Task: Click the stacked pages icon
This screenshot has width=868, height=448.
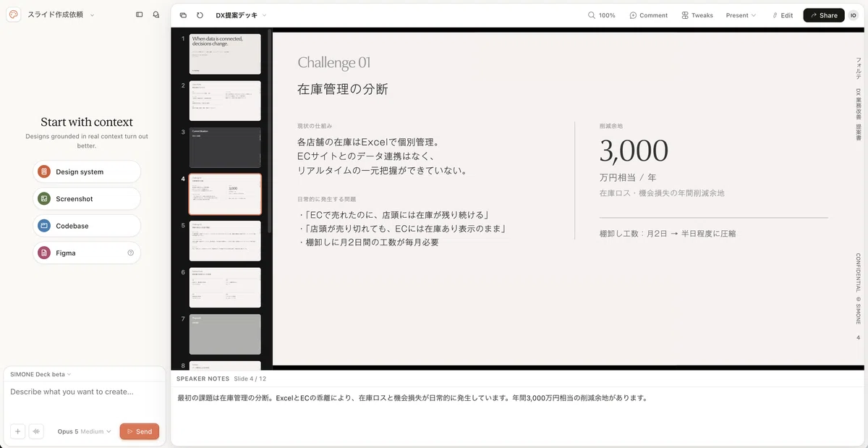Action: [183, 15]
